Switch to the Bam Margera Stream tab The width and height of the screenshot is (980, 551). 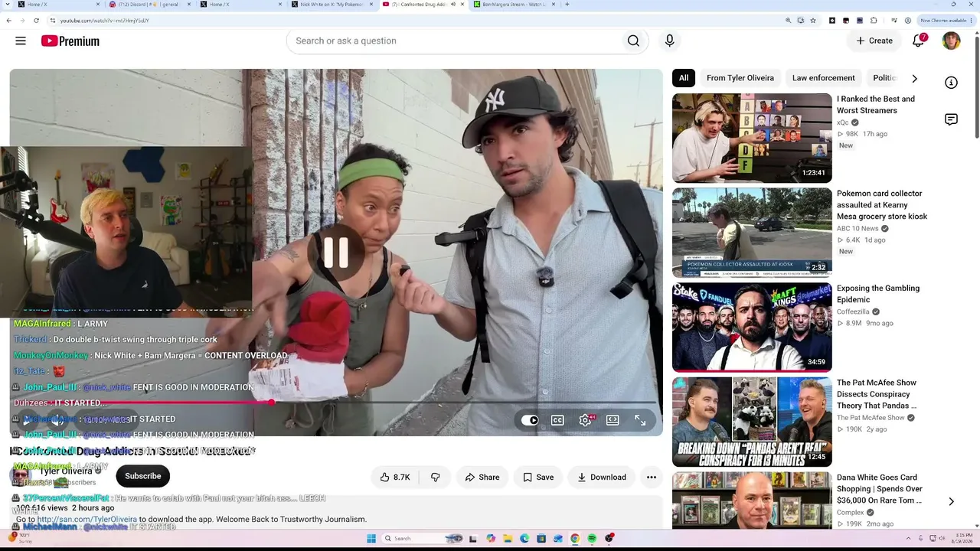[514, 5]
